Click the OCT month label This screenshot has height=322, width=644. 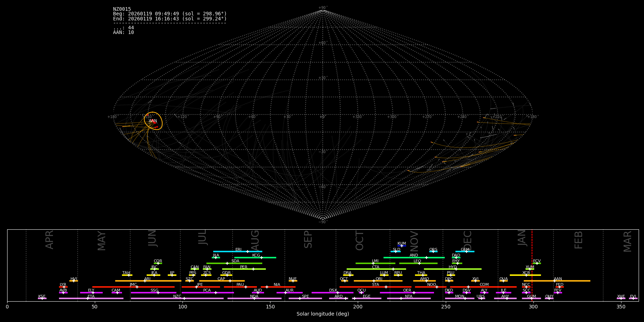pyautogui.click(x=360, y=240)
